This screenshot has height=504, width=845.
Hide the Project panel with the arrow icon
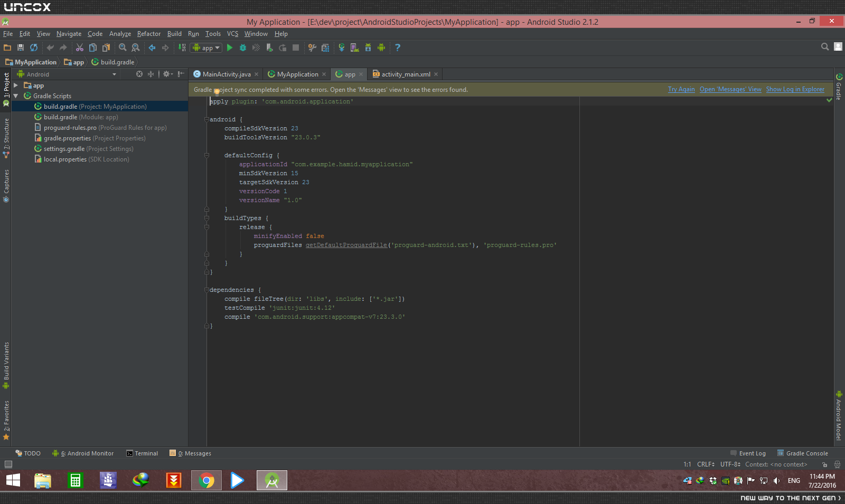coord(181,74)
